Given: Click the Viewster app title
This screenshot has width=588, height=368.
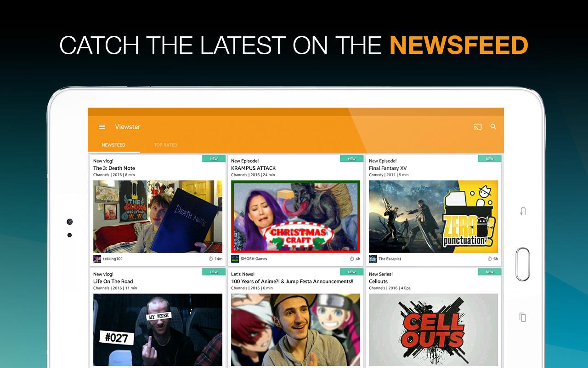Looking at the screenshot, I should [x=128, y=127].
